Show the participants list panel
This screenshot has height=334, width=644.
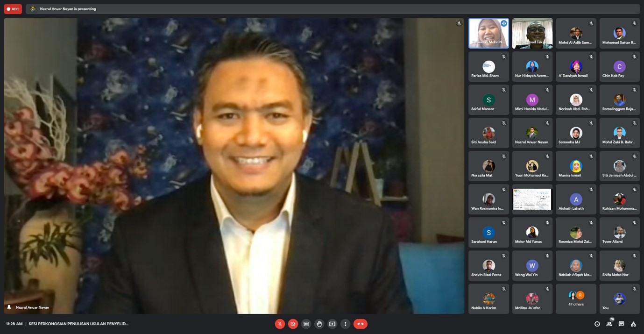point(609,324)
